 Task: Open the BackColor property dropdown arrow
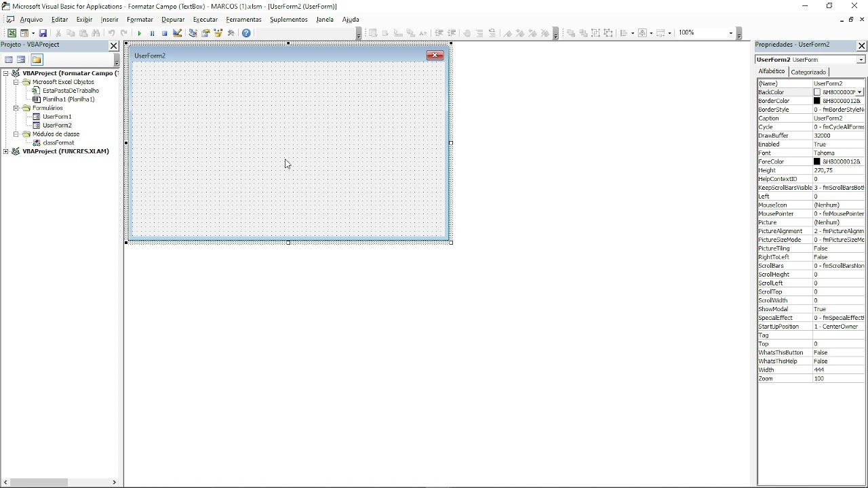pos(860,92)
